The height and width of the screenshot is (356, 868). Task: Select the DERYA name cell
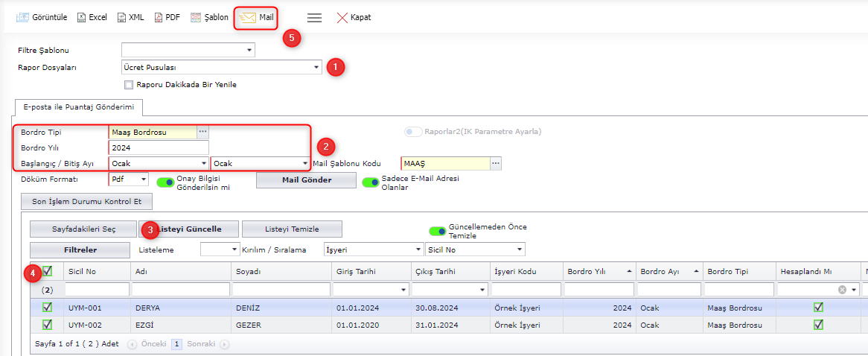click(x=181, y=308)
